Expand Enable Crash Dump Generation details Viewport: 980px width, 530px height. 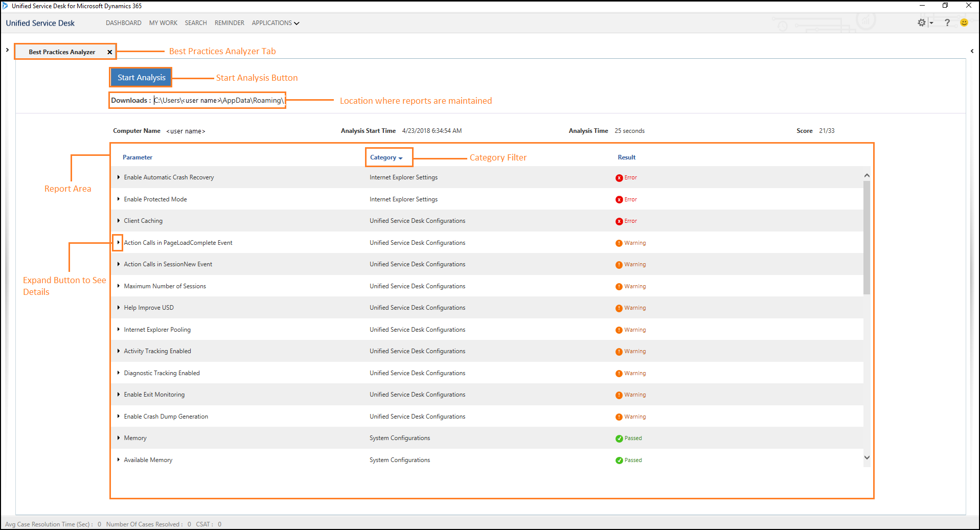click(119, 416)
